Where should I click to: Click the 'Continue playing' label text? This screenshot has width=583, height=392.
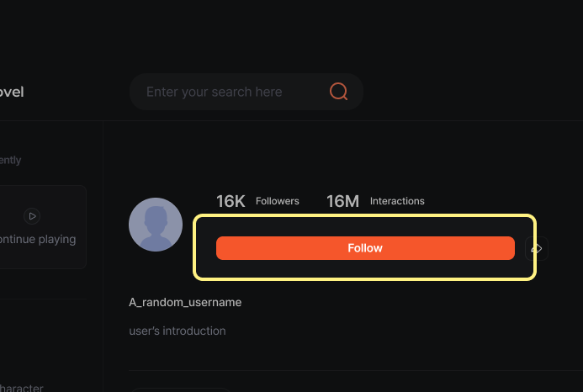(x=38, y=239)
